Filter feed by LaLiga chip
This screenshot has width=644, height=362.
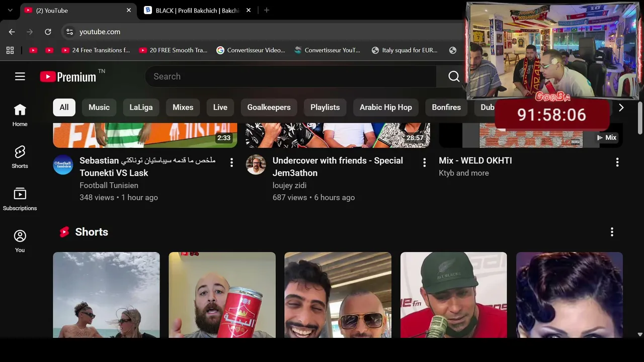coord(141,107)
